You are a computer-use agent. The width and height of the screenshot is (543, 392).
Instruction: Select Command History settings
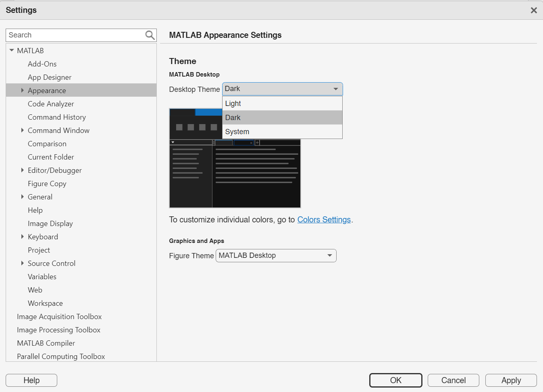click(57, 117)
